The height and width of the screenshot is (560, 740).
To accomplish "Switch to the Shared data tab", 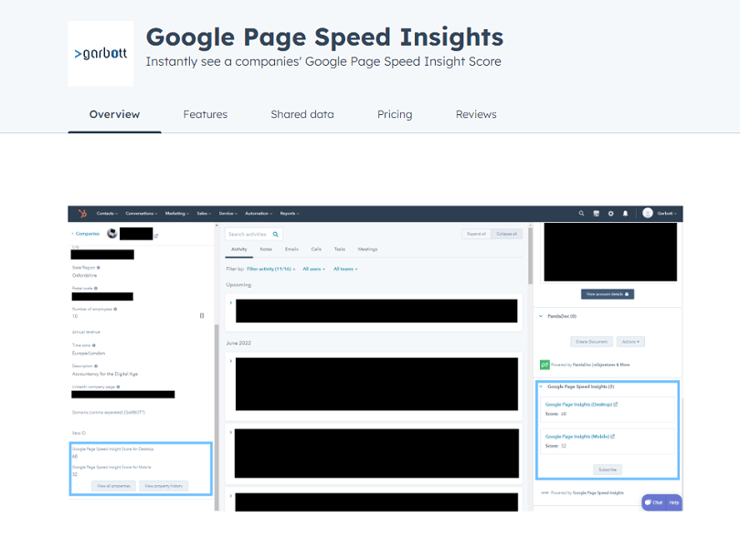I will (302, 114).
